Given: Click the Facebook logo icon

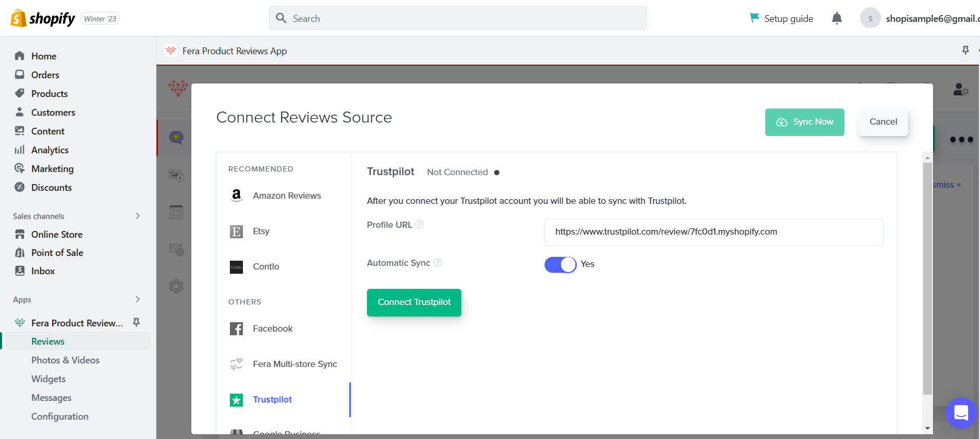Looking at the screenshot, I should point(236,328).
